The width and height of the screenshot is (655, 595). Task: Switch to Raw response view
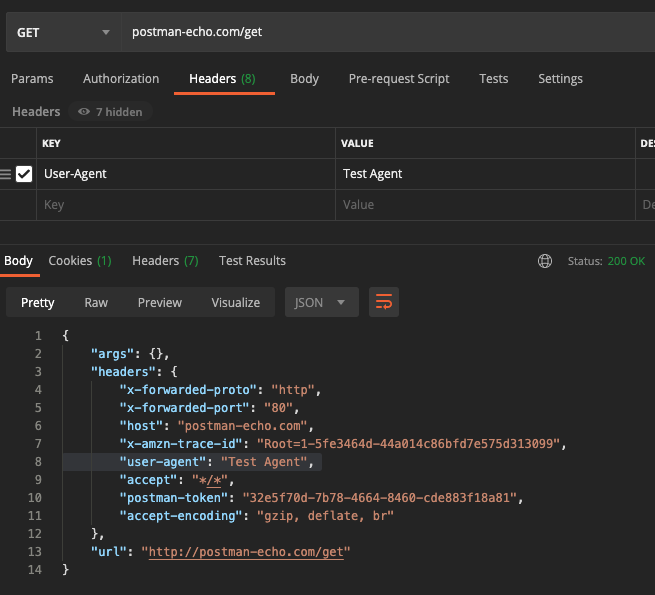(96, 303)
